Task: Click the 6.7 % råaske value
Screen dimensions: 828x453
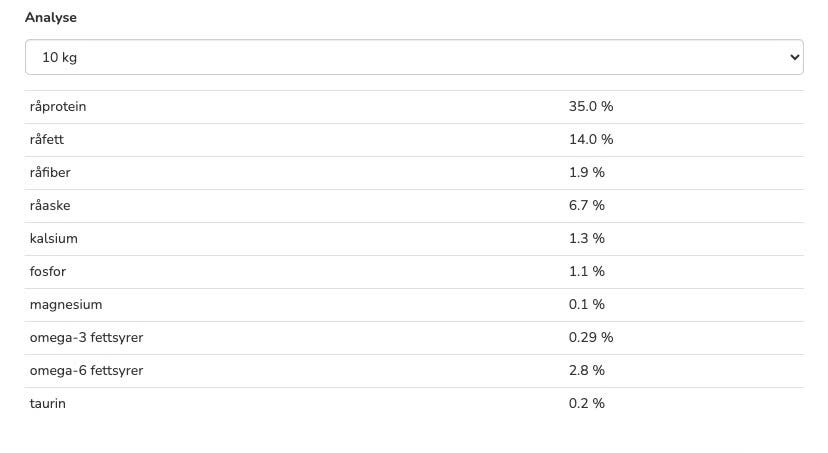Action: coord(587,205)
